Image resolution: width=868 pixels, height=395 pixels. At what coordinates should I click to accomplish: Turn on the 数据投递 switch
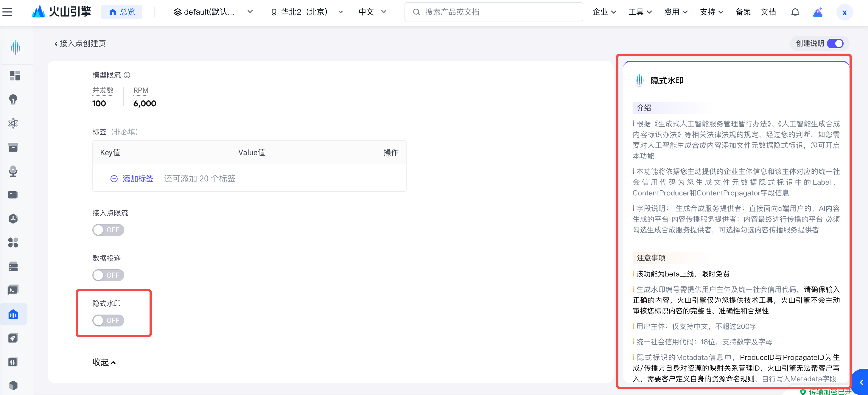pos(108,275)
